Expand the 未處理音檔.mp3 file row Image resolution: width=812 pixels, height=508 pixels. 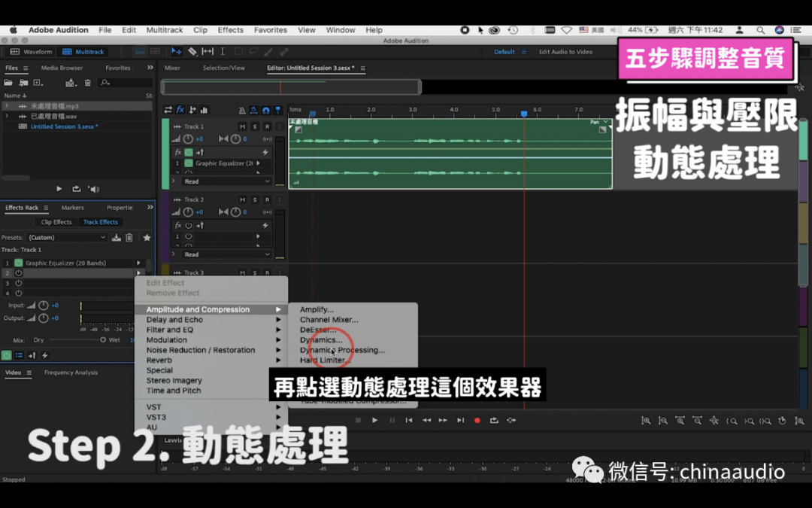coord(6,106)
